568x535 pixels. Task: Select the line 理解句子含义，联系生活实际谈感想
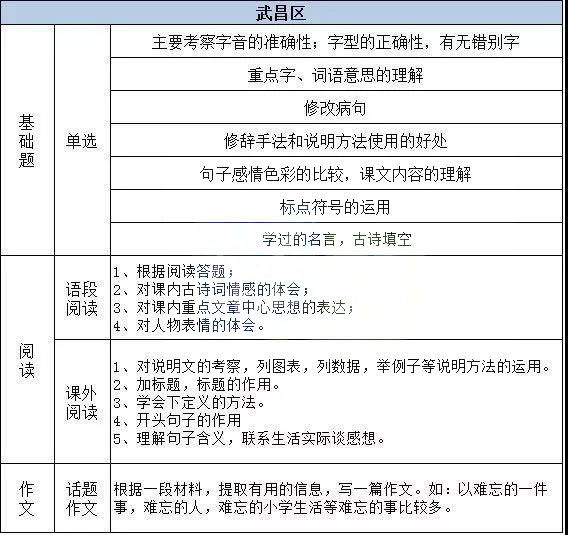(249, 439)
